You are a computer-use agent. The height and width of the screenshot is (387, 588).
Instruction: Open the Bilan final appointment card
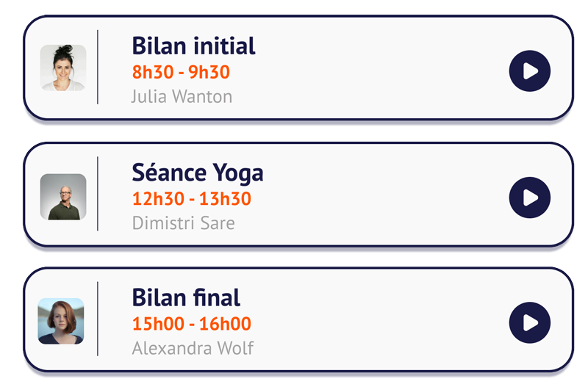tap(298, 319)
